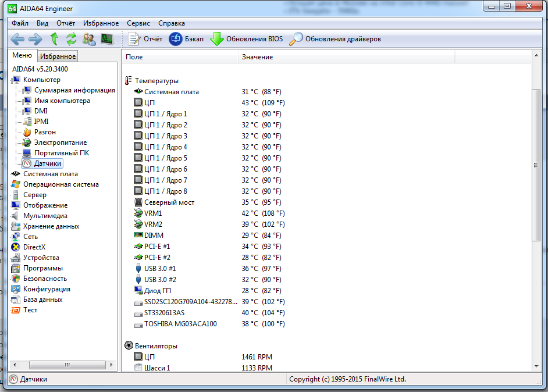Click the Операционная система Windows icon
The height and width of the screenshot is (392, 548).
(16, 184)
